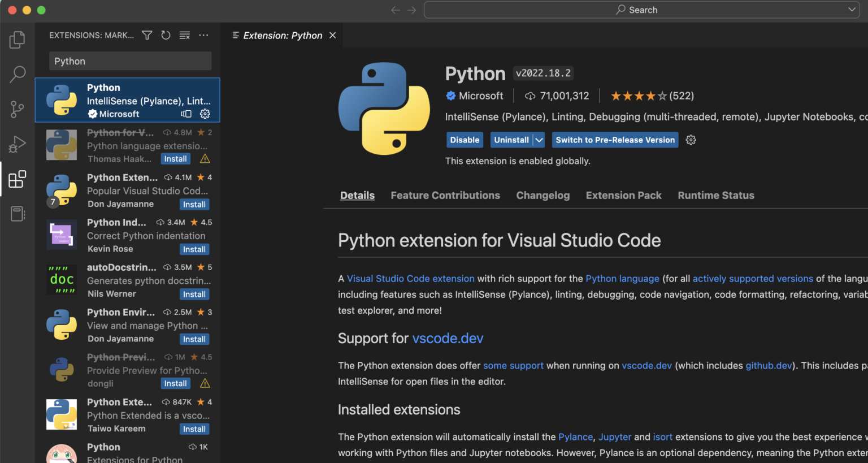This screenshot has width=868, height=463.
Task: Open the vscode.dev link
Action: coord(448,338)
